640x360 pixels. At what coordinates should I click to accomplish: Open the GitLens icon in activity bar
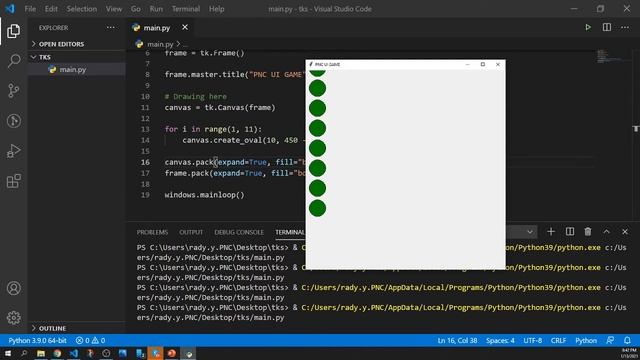click(x=13, y=121)
